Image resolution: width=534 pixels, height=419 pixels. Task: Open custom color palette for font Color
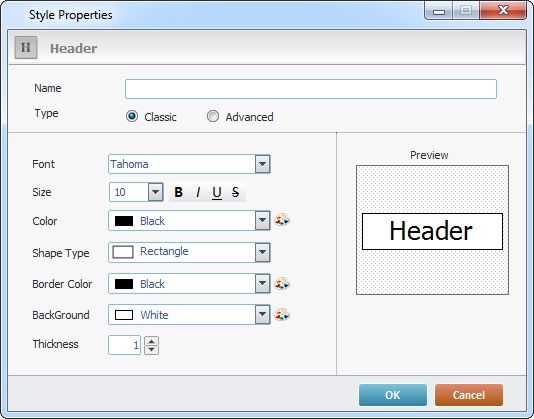coord(282,220)
